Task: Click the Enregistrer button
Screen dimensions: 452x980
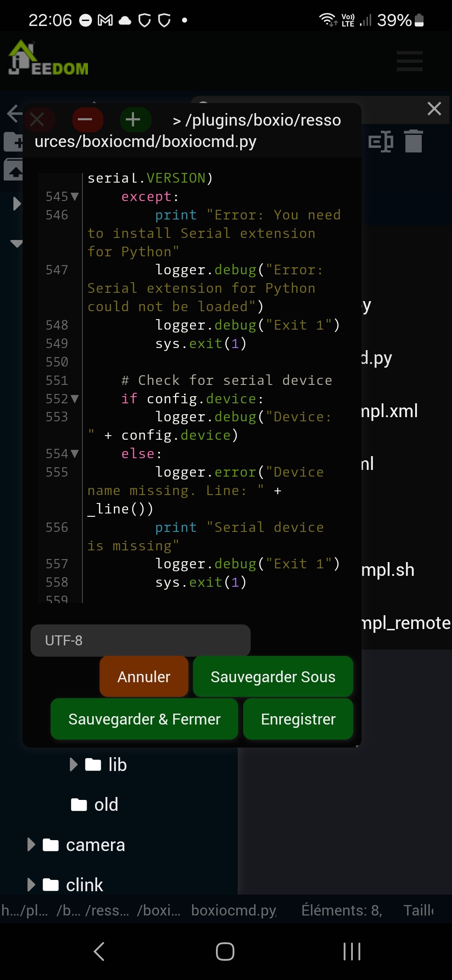Action: [298, 719]
